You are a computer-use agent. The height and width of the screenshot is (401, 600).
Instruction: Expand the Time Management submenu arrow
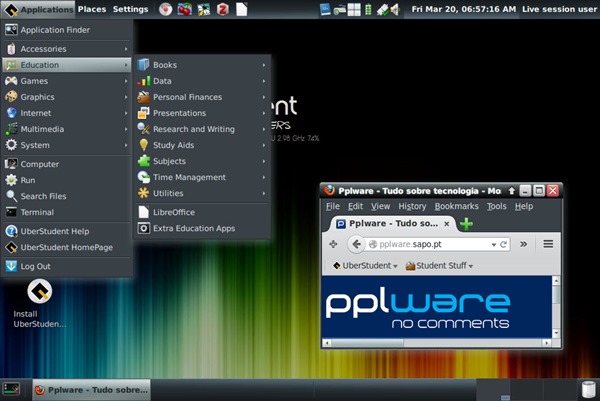[264, 178]
